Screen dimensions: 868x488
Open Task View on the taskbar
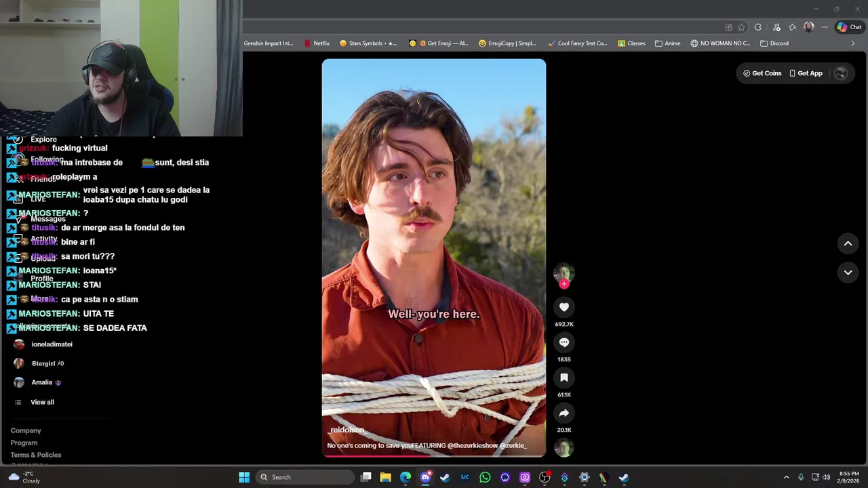366,477
